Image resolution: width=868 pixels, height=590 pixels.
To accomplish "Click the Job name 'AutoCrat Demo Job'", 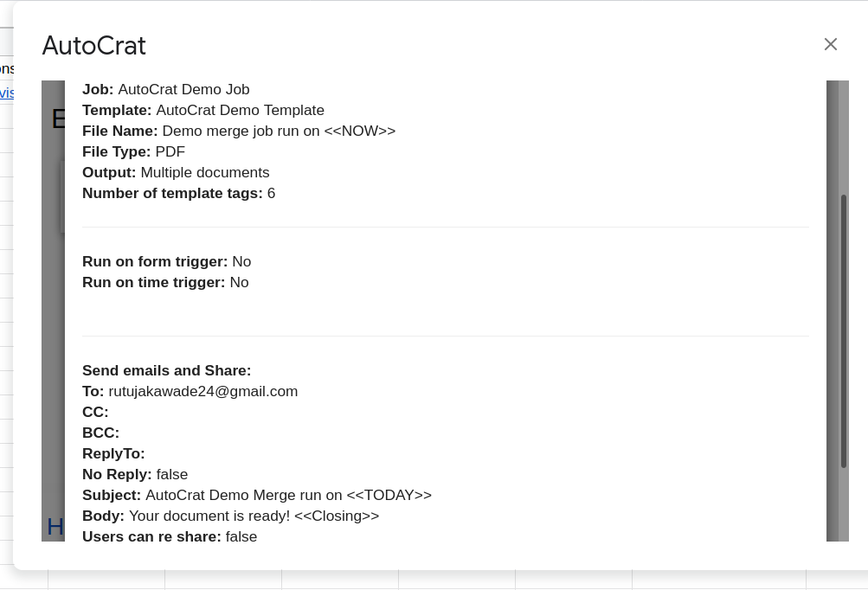I will 183,89.
